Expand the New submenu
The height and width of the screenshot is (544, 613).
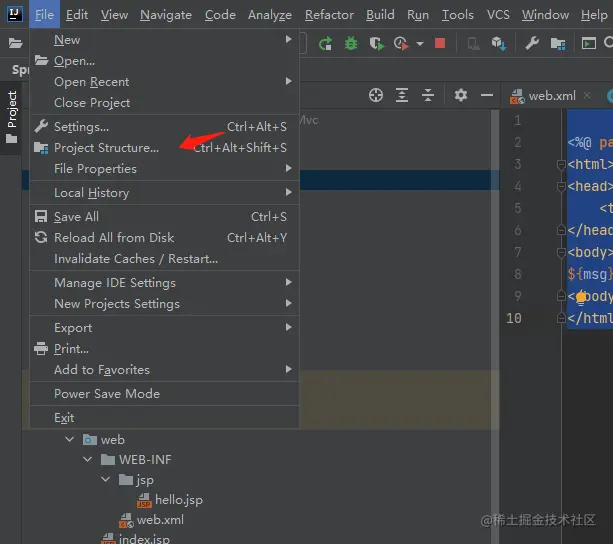pyautogui.click(x=165, y=39)
